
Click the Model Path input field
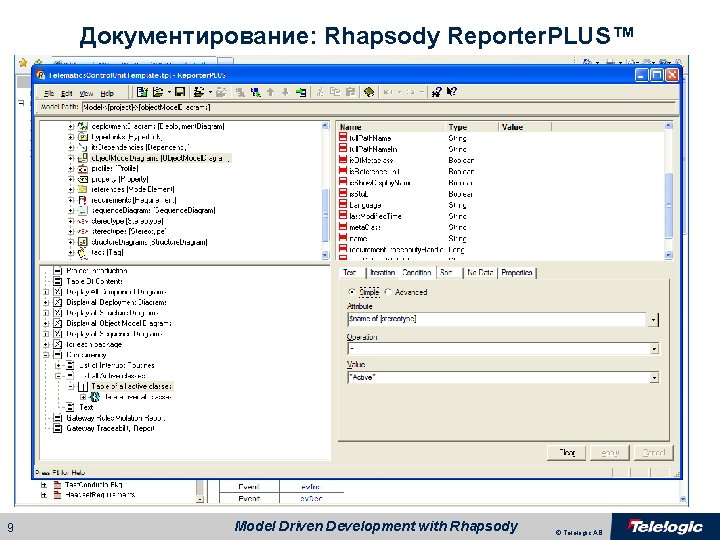click(x=379, y=107)
